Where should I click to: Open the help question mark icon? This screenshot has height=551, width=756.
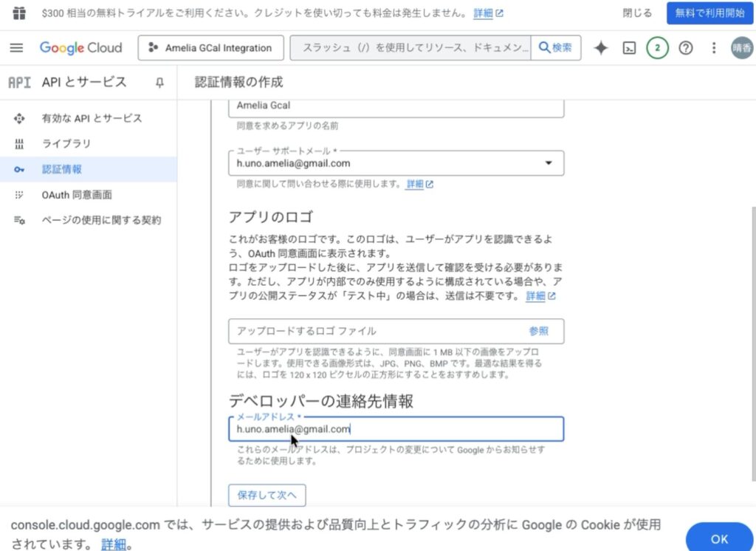(686, 48)
